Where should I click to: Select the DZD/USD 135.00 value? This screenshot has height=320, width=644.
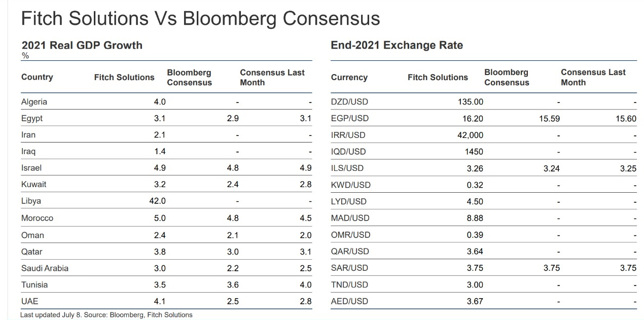click(471, 101)
